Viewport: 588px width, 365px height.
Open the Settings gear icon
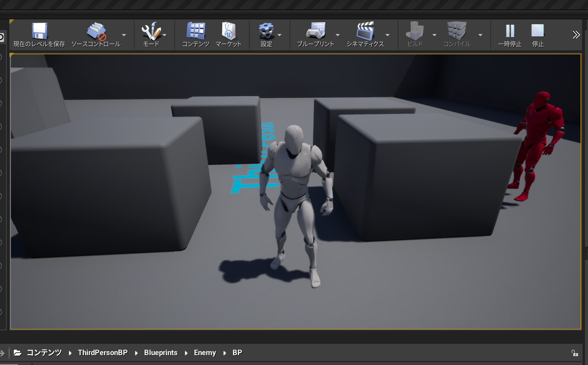[267, 31]
